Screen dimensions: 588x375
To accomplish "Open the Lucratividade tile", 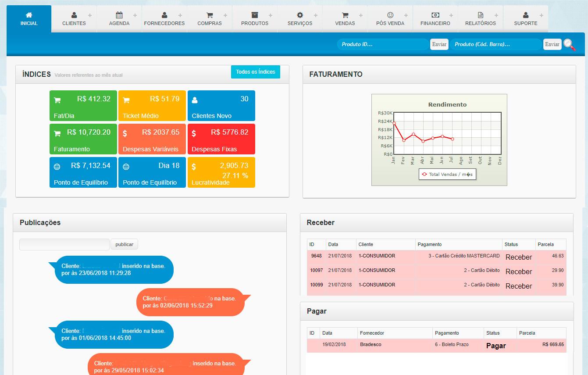I will pyautogui.click(x=221, y=172).
